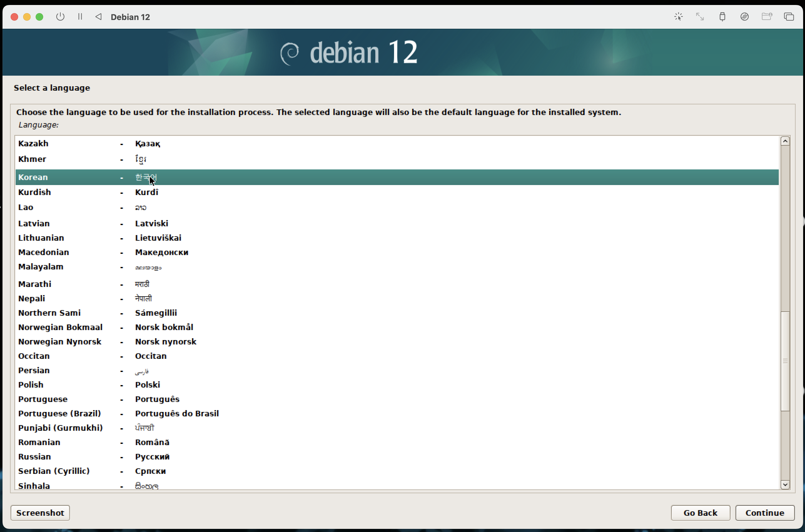Choose Northern Sami language

[397, 313]
